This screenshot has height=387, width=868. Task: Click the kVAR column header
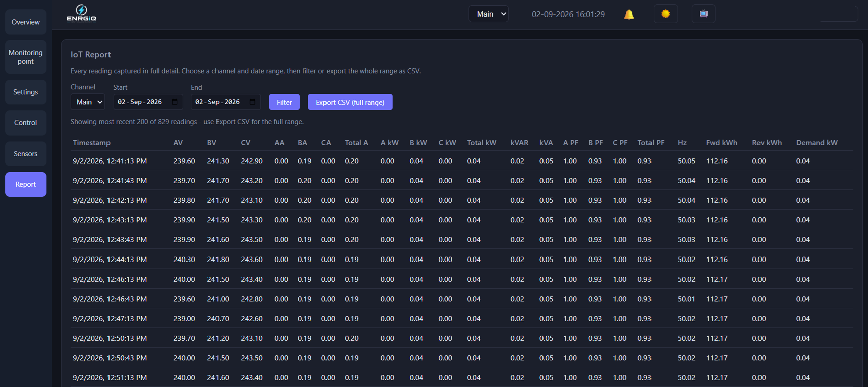[519, 143]
